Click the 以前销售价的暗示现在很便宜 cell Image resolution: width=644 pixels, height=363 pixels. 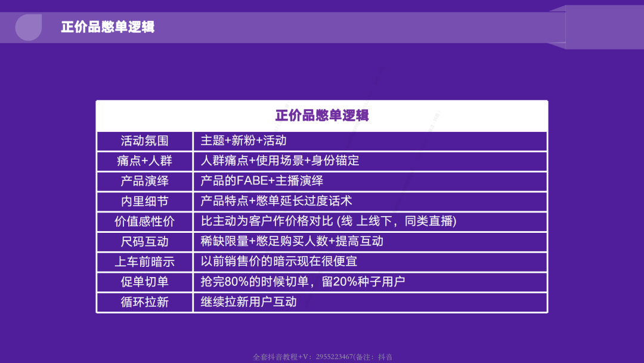coord(370,262)
